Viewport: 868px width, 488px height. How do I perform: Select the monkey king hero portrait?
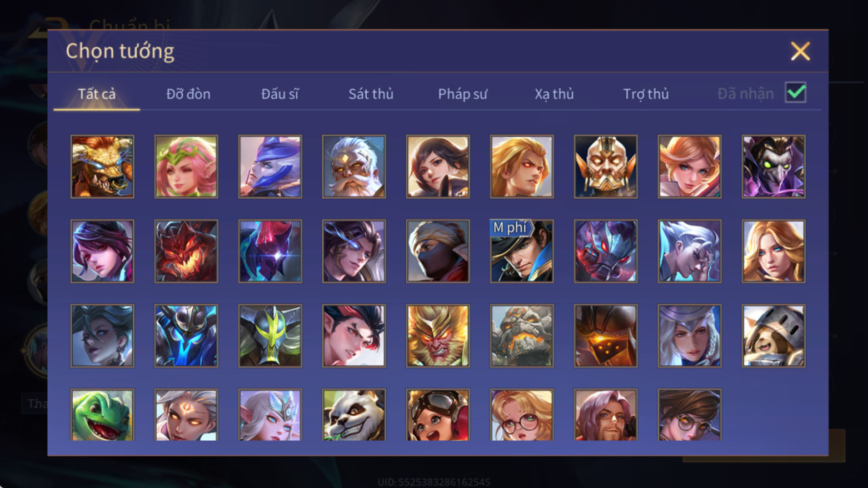(438, 335)
